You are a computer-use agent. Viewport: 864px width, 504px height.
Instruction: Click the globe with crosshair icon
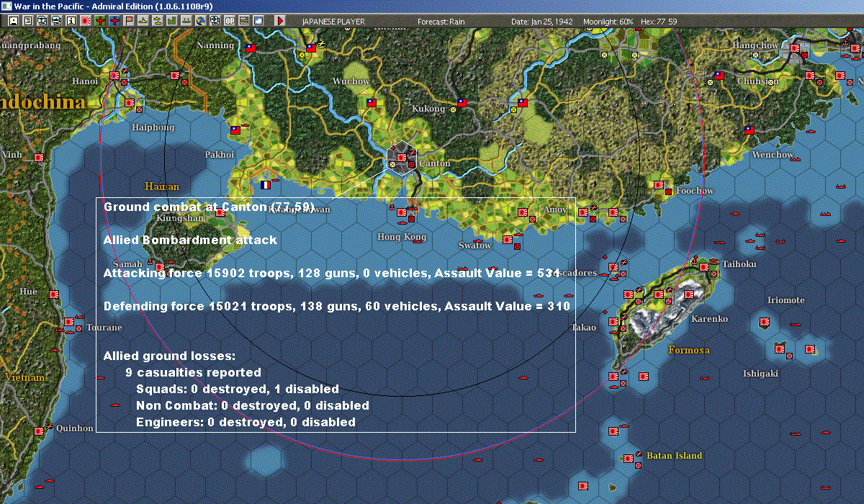coord(215,21)
